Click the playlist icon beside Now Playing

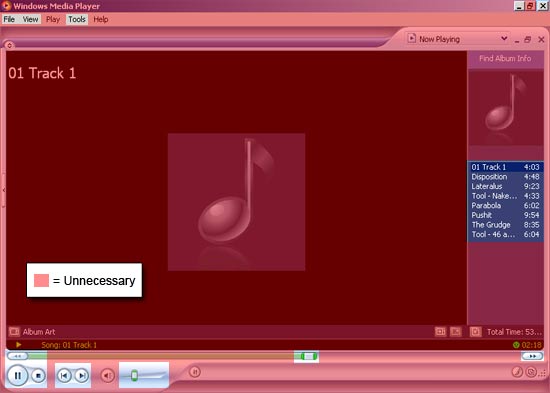(x=412, y=38)
